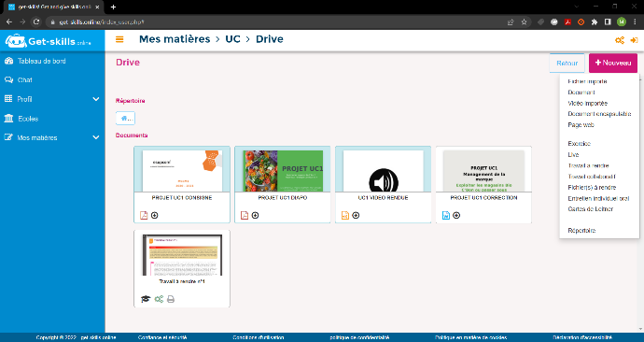The height and width of the screenshot is (342, 644).
Task: Click the Ecoles building icon
Action: click(8, 119)
